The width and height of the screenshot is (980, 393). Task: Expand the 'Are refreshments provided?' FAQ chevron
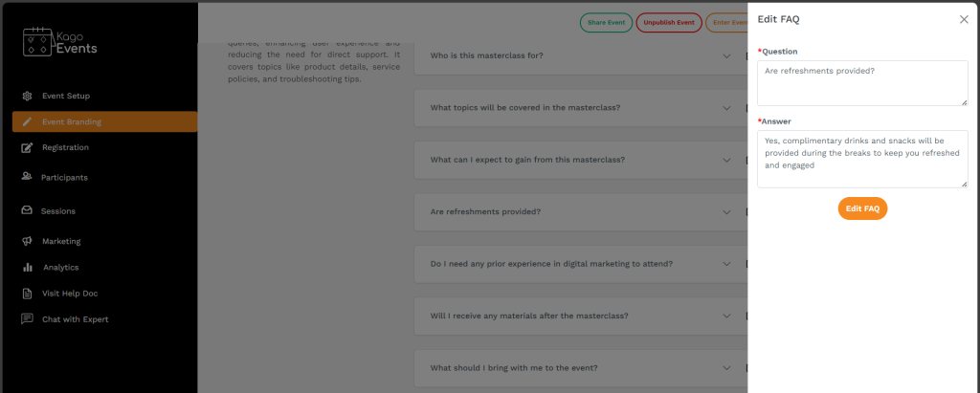click(726, 211)
